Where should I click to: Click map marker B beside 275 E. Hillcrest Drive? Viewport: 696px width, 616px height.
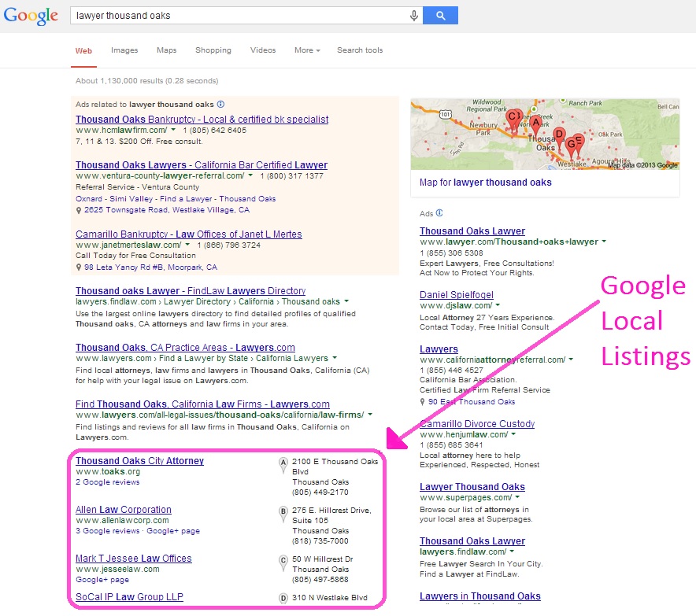pos(283,513)
